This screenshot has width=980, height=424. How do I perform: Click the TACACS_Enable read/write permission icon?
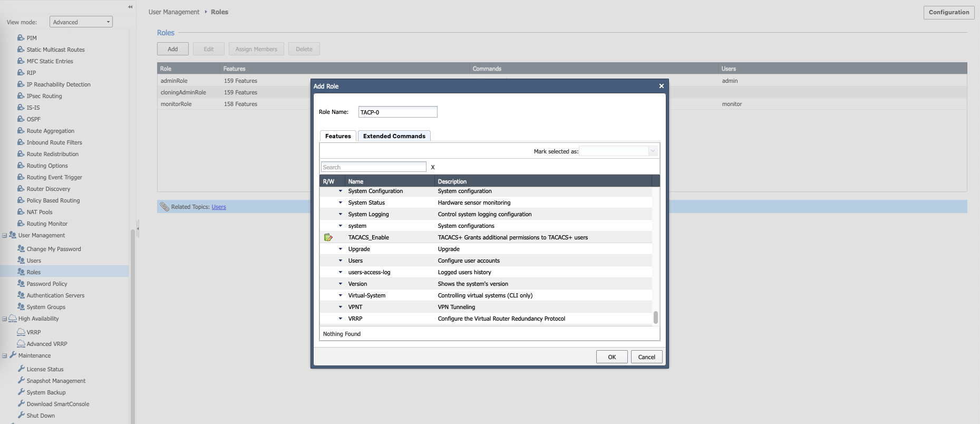point(328,237)
